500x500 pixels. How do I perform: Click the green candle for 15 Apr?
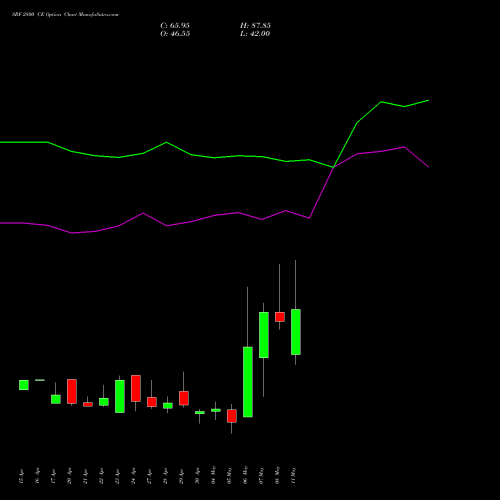coord(24,385)
